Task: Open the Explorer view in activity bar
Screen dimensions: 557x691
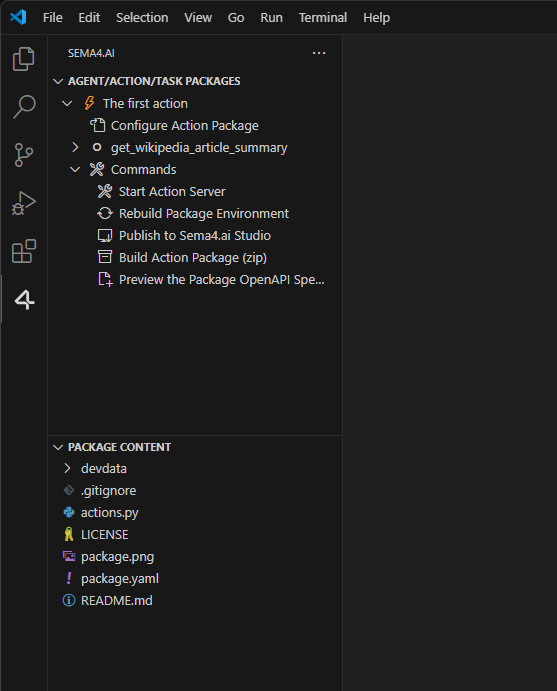Action: (x=24, y=59)
